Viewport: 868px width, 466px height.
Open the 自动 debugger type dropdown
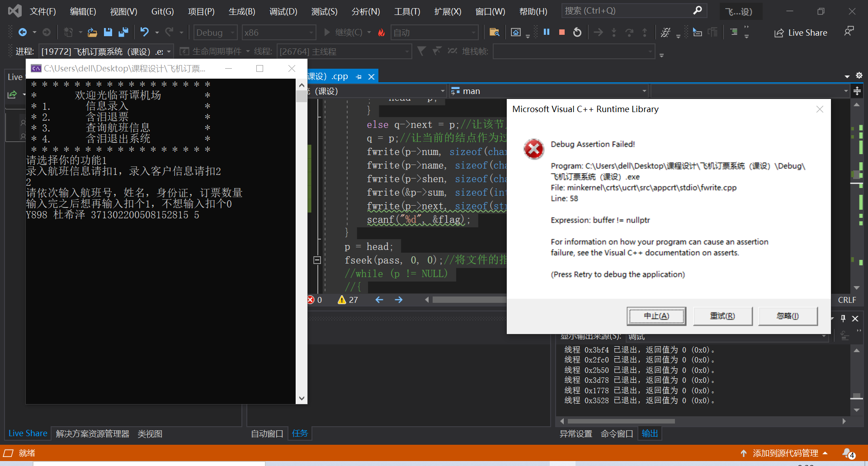[434, 33]
